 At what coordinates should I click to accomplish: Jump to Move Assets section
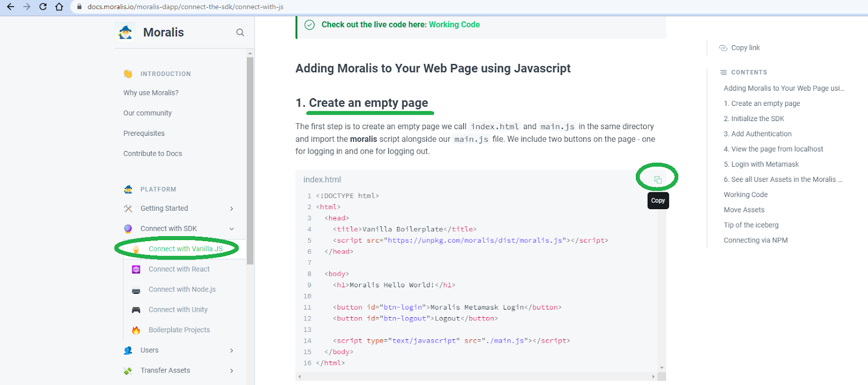pyautogui.click(x=744, y=210)
